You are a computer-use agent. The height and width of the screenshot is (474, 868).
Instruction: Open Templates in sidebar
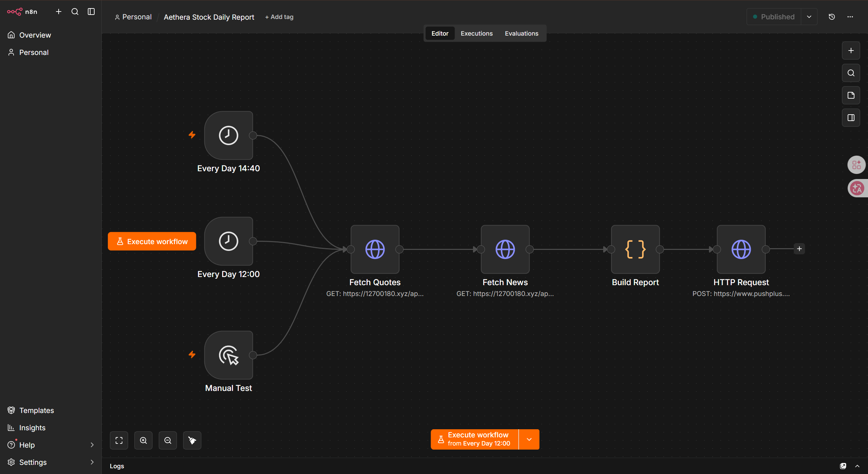click(51, 410)
